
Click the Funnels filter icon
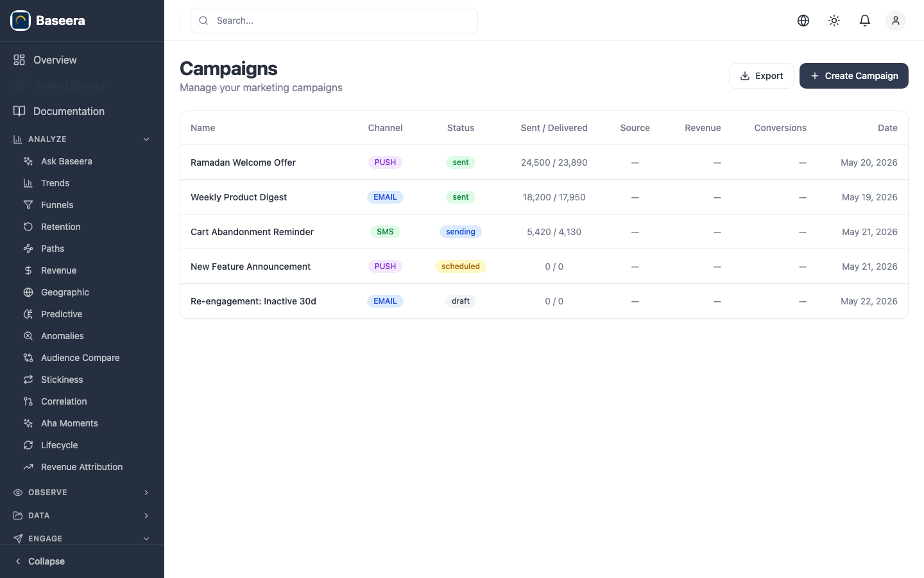pos(28,205)
